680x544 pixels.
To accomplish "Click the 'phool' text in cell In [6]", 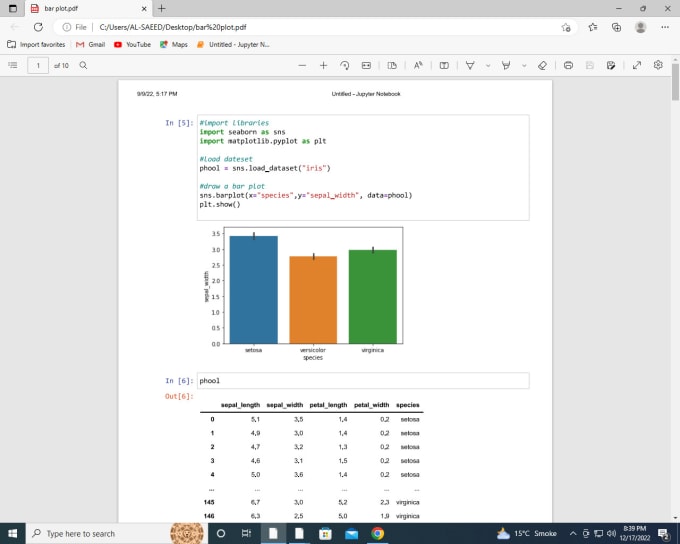I will coord(209,380).
